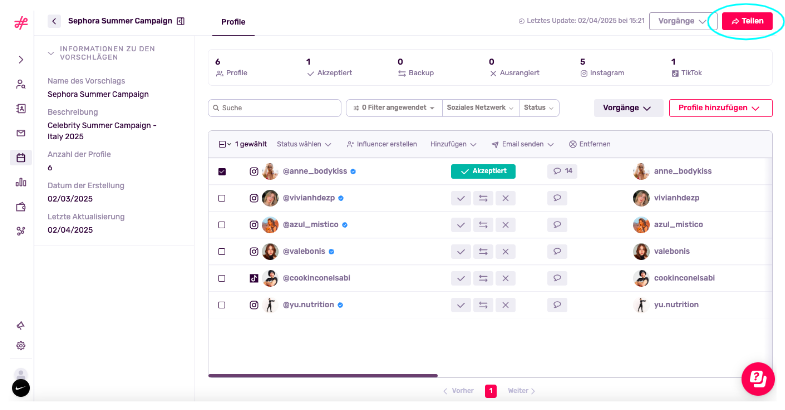Reject cookinconelsabi with the X icon

click(506, 278)
